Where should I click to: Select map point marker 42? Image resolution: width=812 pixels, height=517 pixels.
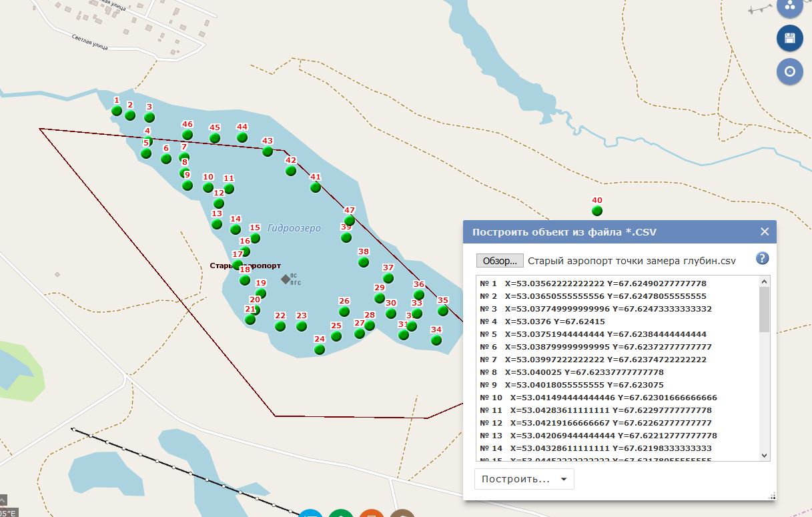pyautogui.click(x=291, y=171)
